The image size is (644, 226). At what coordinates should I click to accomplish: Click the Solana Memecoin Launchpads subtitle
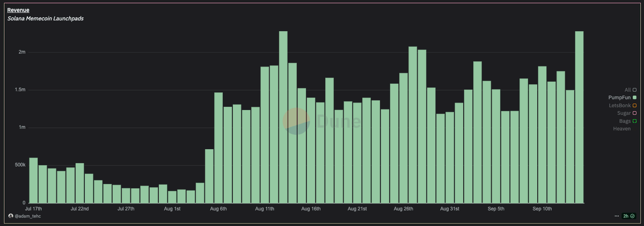[45, 18]
